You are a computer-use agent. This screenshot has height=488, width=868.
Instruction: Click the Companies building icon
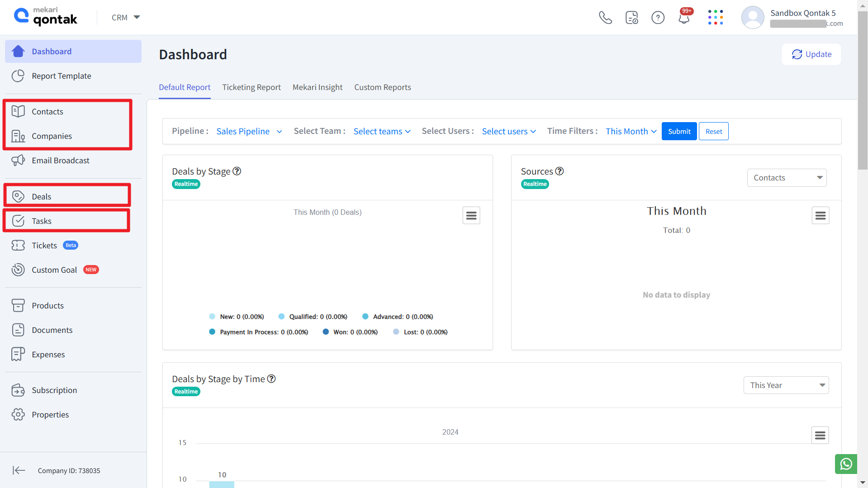point(18,136)
